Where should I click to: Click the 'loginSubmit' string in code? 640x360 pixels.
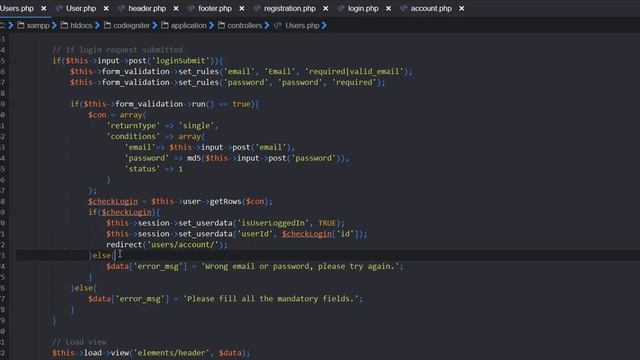click(x=180, y=61)
